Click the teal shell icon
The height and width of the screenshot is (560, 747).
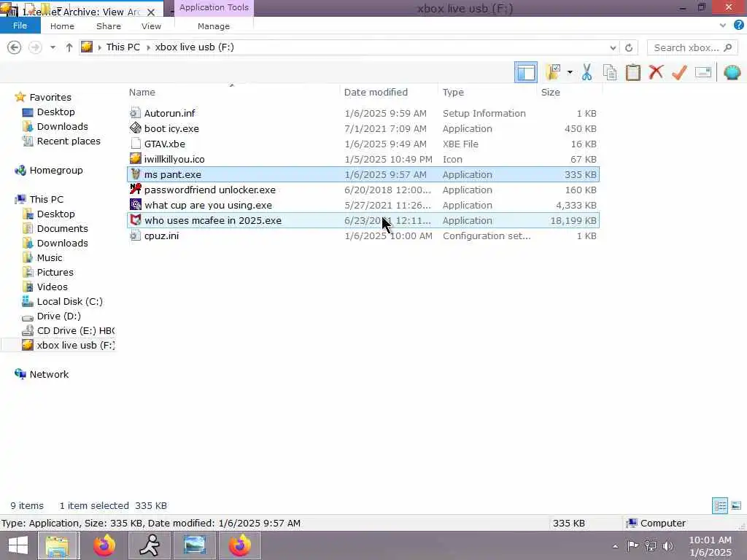(732, 72)
